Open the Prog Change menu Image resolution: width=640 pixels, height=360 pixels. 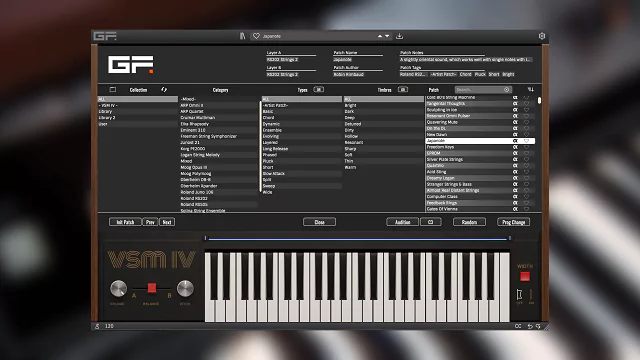click(x=513, y=222)
